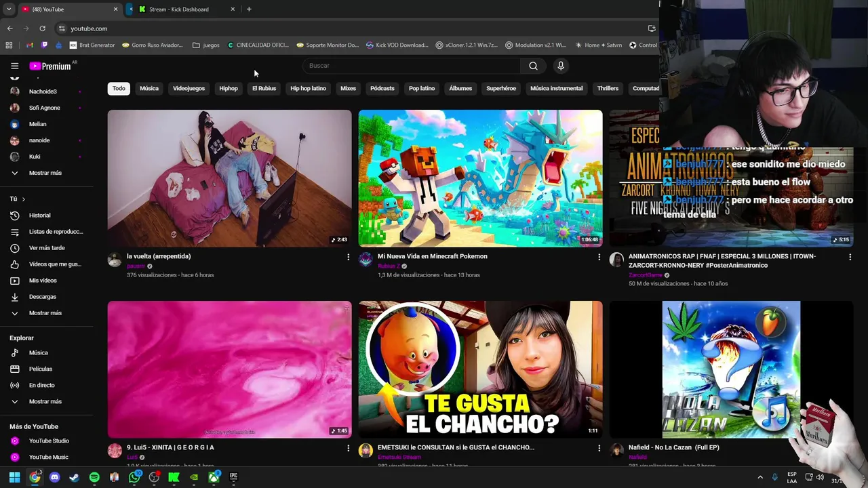Select the Pop latino filter chip
The image size is (868, 488).
pos(422,88)
